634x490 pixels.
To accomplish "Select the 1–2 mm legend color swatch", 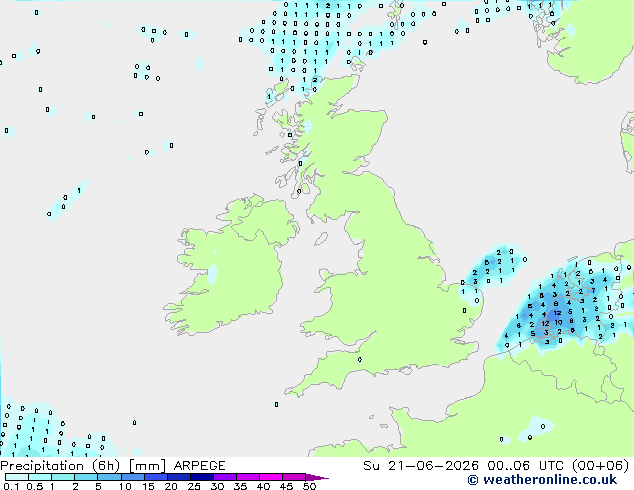I will point(63,477).
